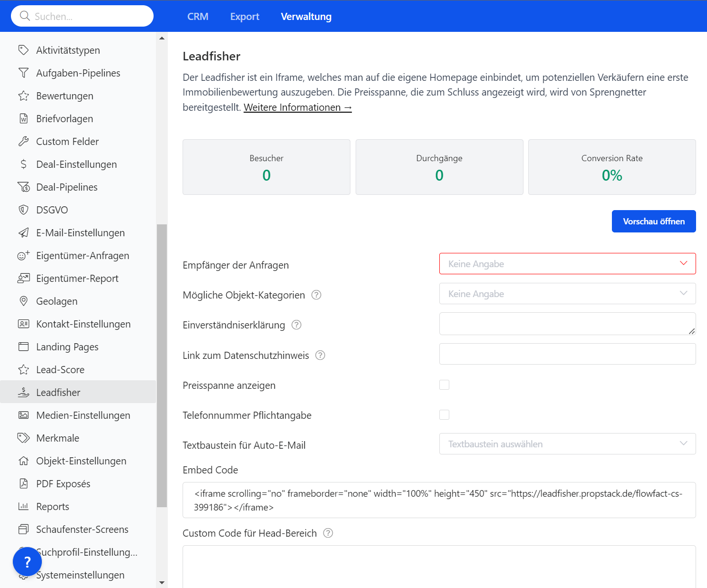This screenshot has width=707, height=588.
Task: Open the Textbaustein auswählen dropdown
Action: click(x=567, y=444)
